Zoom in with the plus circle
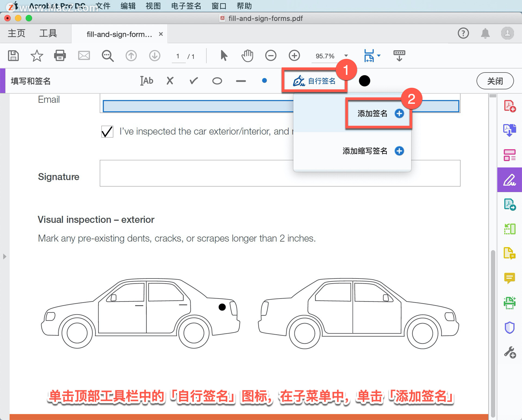The height and width of the screenshot is (420, 522). pyautogui.click(x=294, y=56)
